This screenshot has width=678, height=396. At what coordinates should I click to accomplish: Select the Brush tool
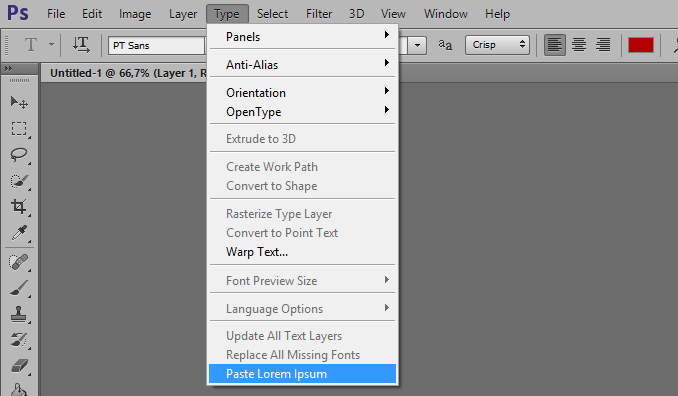point(19,288)
